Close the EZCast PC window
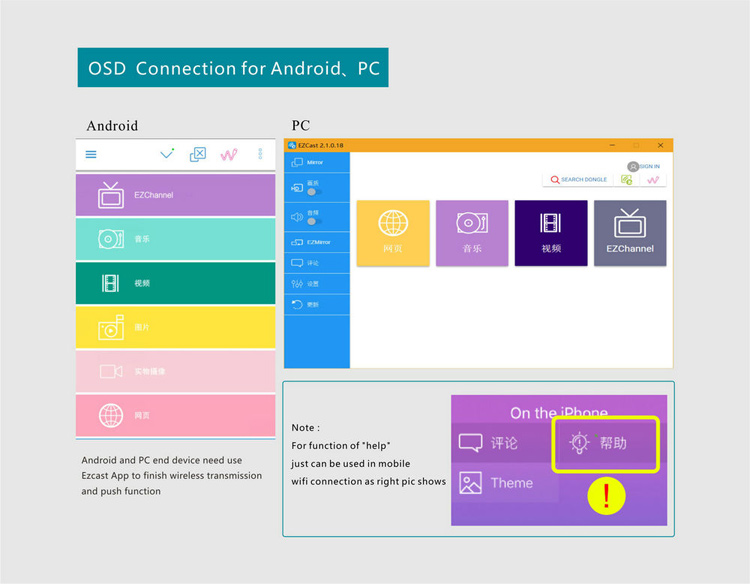This screenshot has width=750, height=584. pos(660,145)
